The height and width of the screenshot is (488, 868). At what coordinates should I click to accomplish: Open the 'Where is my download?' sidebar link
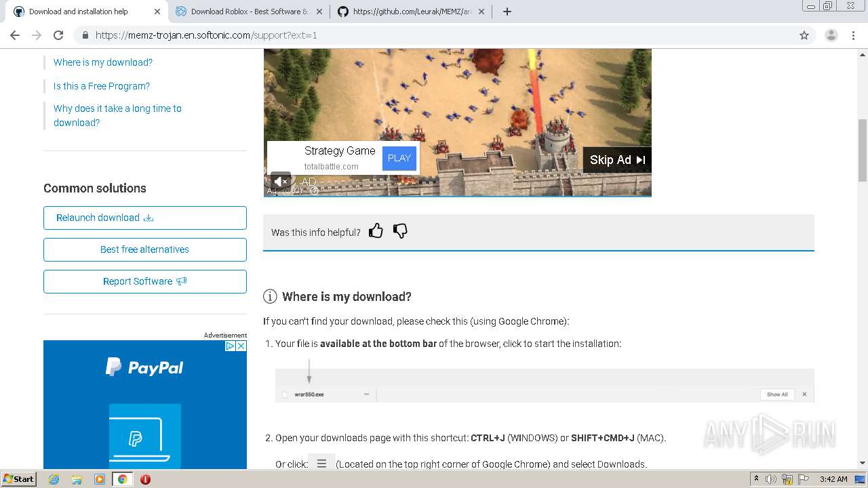point(103,62)
